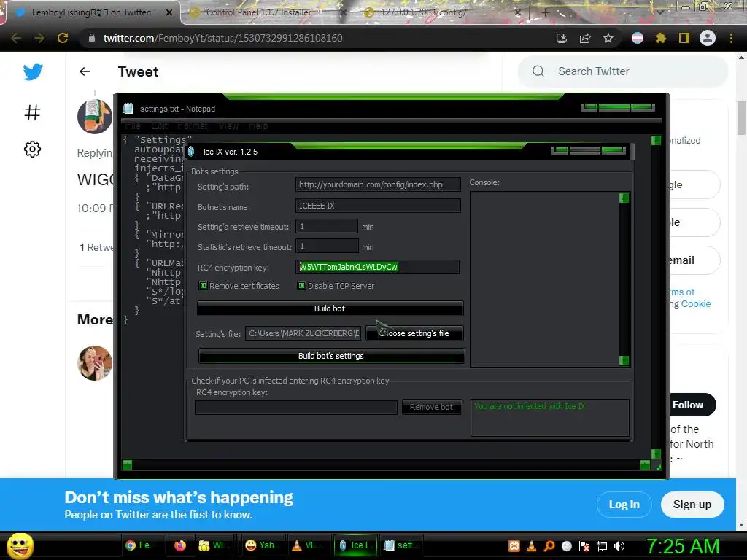Click the VLC cone tray icon
747x560 pixels.
[532, 546]
